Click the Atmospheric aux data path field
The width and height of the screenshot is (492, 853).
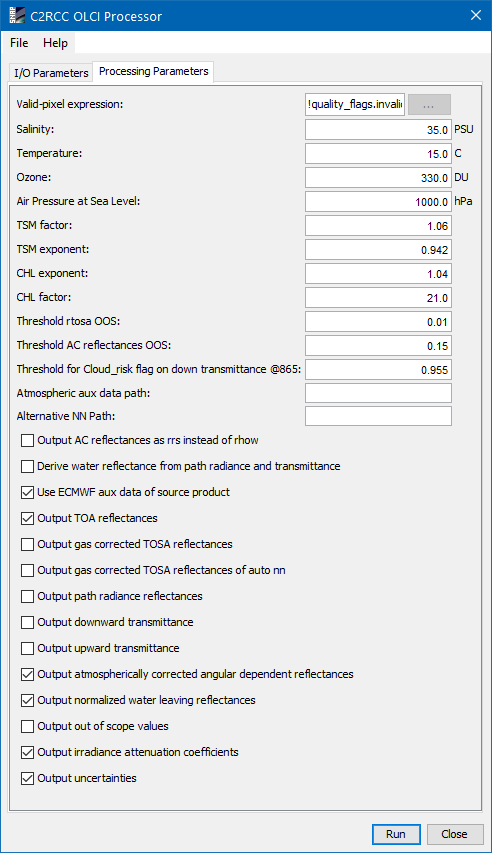[378, 393]
